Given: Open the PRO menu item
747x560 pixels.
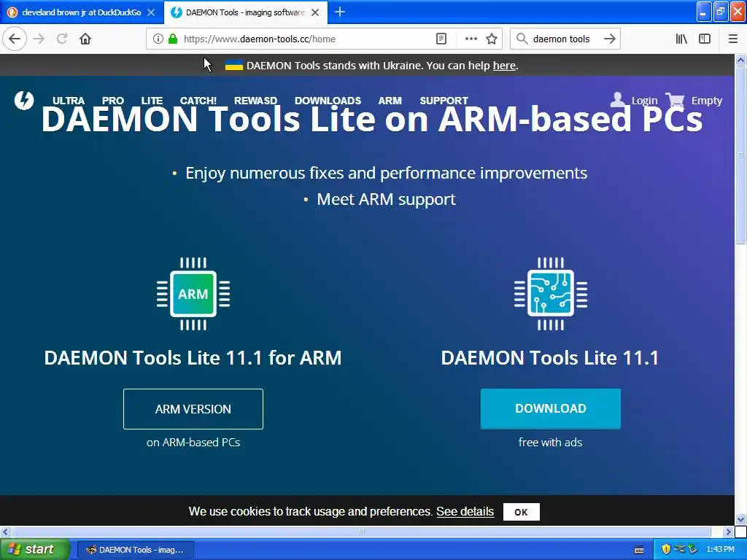Looking at the screenshot, I should click(x=113, y=101).
